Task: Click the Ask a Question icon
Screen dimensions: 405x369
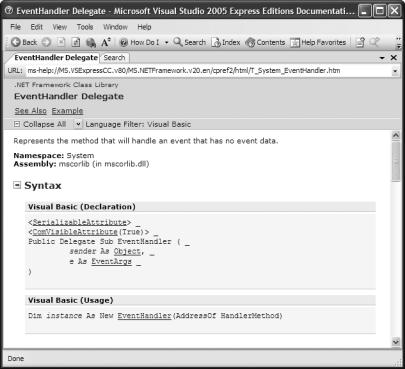Action: pyautogui.click(x=375, y=42)
